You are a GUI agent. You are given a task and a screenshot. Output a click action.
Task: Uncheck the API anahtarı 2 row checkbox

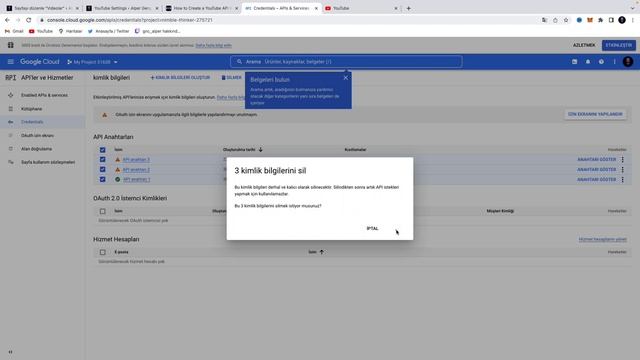tap(102, 169)
